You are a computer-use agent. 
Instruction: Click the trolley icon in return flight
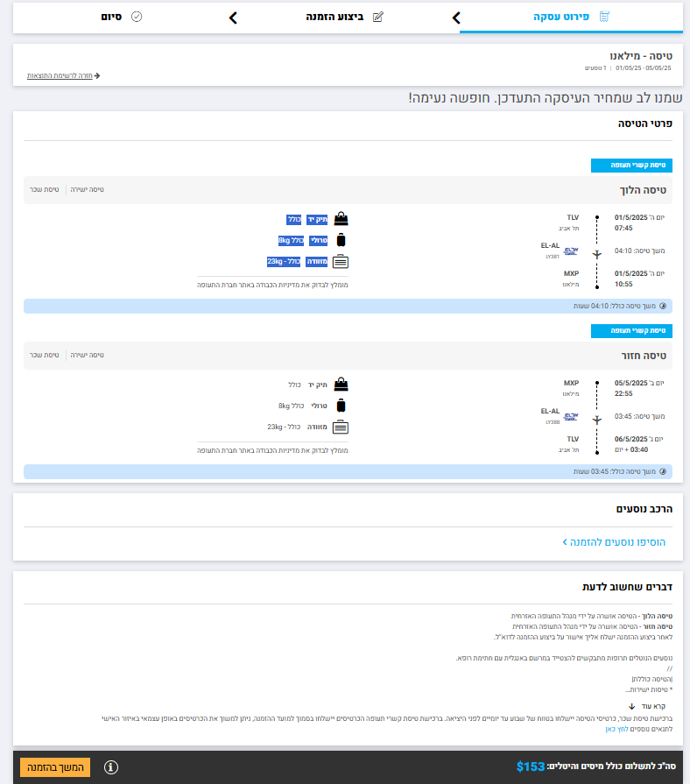click(341, 406)
